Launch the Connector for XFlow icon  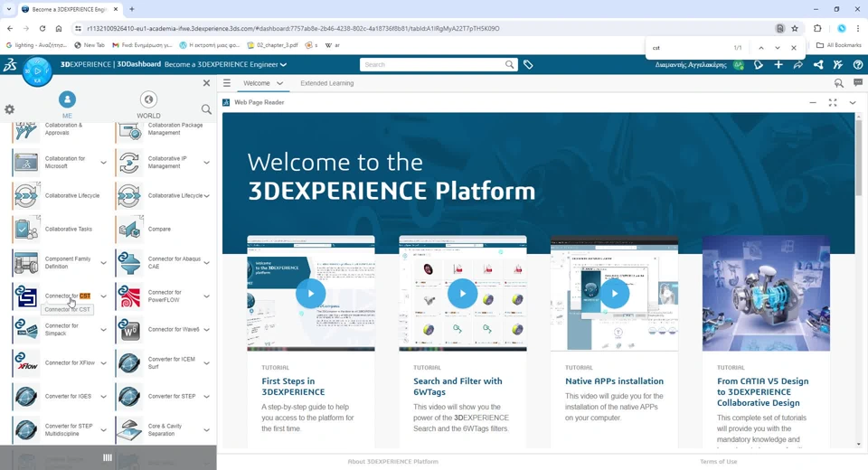(x=26, y=362)
